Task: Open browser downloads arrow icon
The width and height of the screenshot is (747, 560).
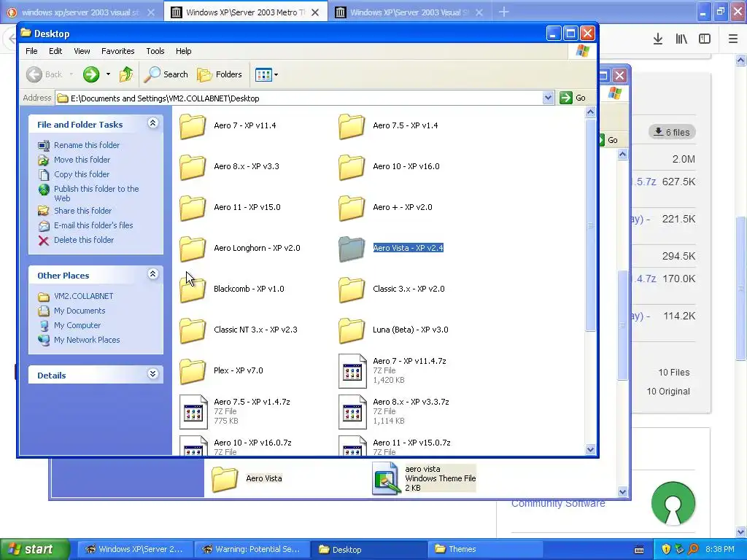Action: [x=658, y=39]
